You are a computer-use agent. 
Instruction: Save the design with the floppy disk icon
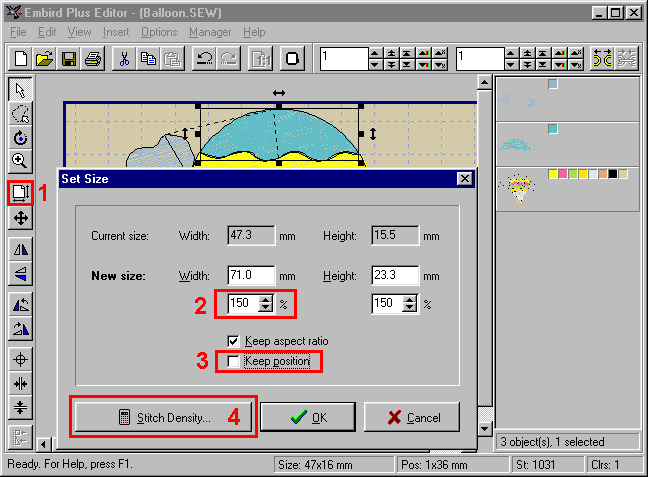(x=69, y=59)
